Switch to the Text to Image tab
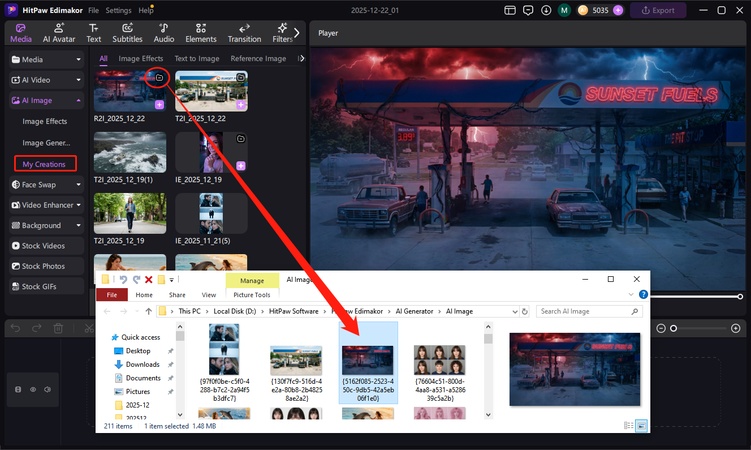The width and height of the screenshot is (751, 450). coord(196,59)
